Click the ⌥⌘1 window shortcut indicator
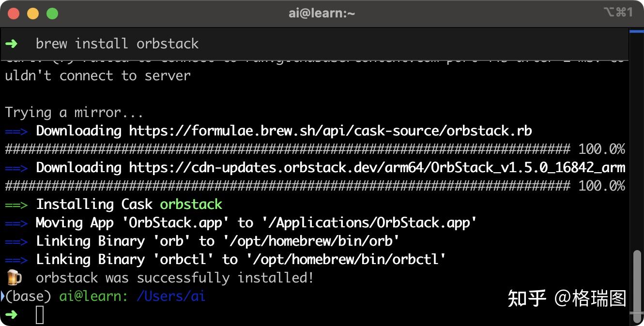644x326 pixels. click(618, 13)
